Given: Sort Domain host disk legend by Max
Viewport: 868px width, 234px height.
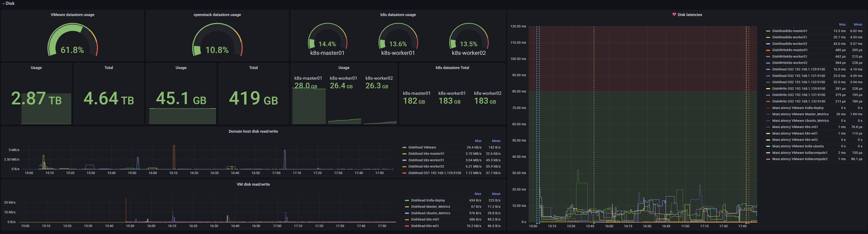Looking at the screenshot, I should pyautogui.click(x=478, y=141).
